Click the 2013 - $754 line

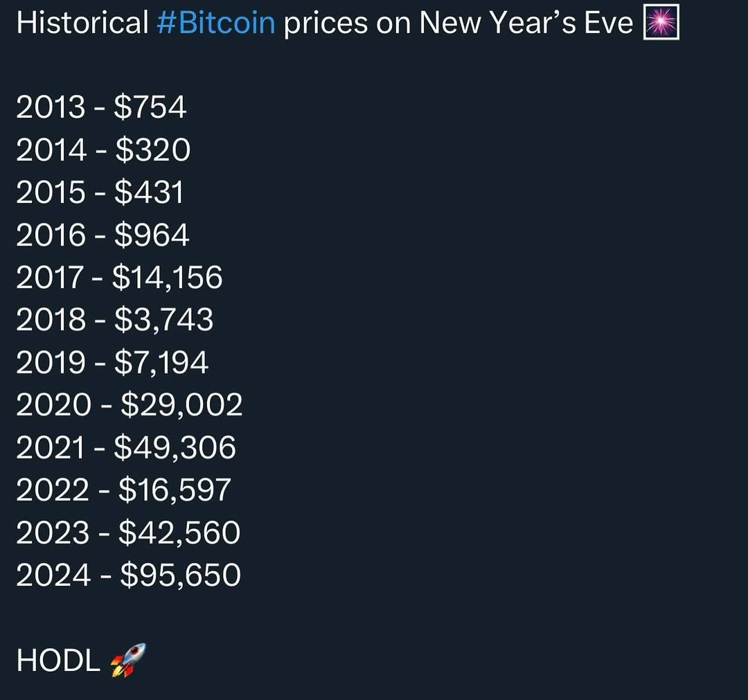(101, 107)
